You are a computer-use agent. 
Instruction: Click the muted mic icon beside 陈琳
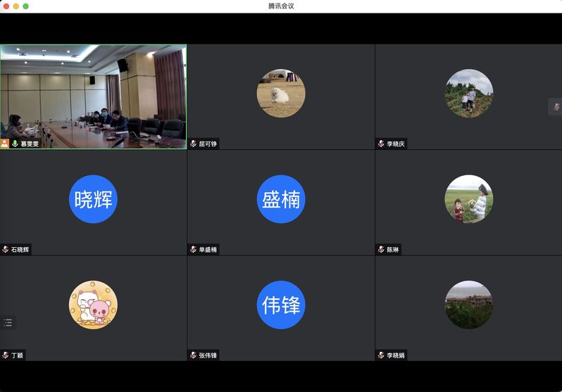coord(381,249)
